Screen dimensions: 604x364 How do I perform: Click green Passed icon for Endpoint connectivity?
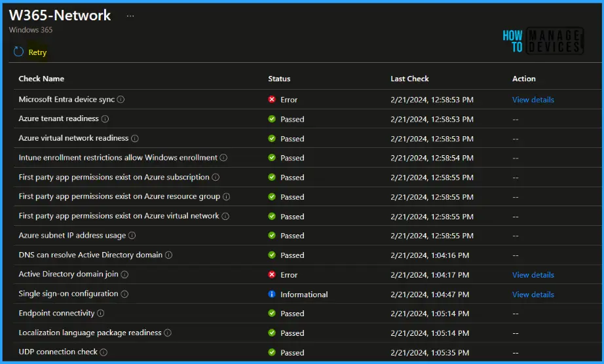[272, 313]
